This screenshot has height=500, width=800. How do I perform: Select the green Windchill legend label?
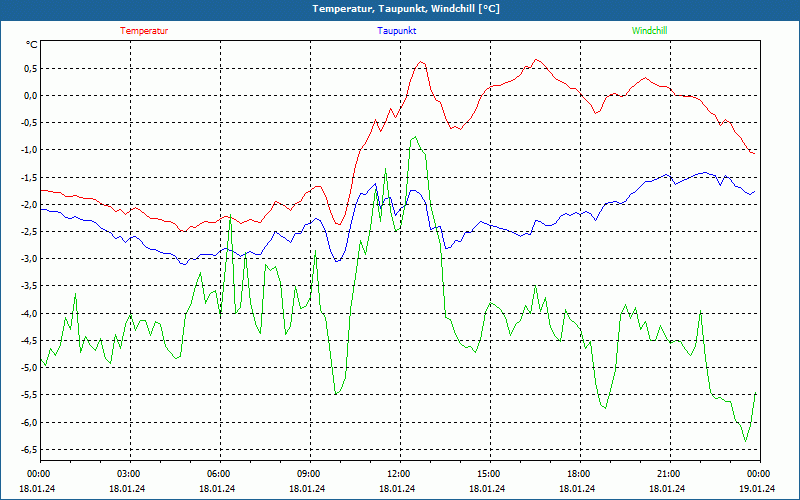click(x=649, y=31)
